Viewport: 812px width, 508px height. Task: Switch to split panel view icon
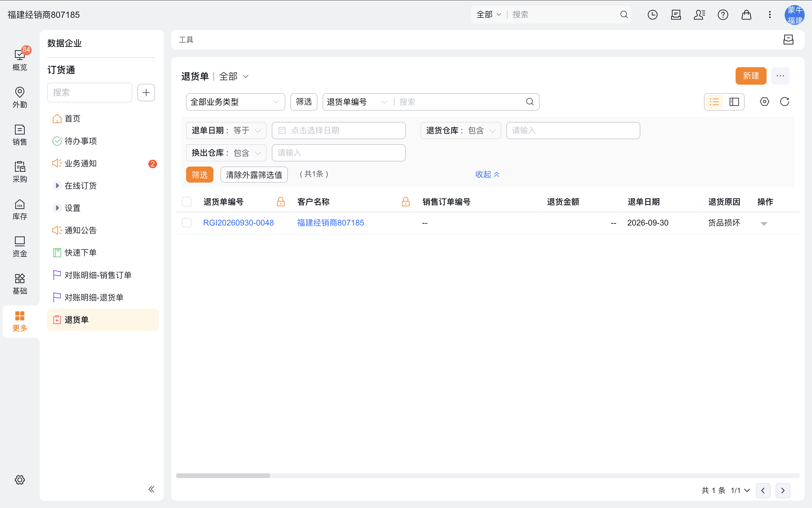pos(734,102)
